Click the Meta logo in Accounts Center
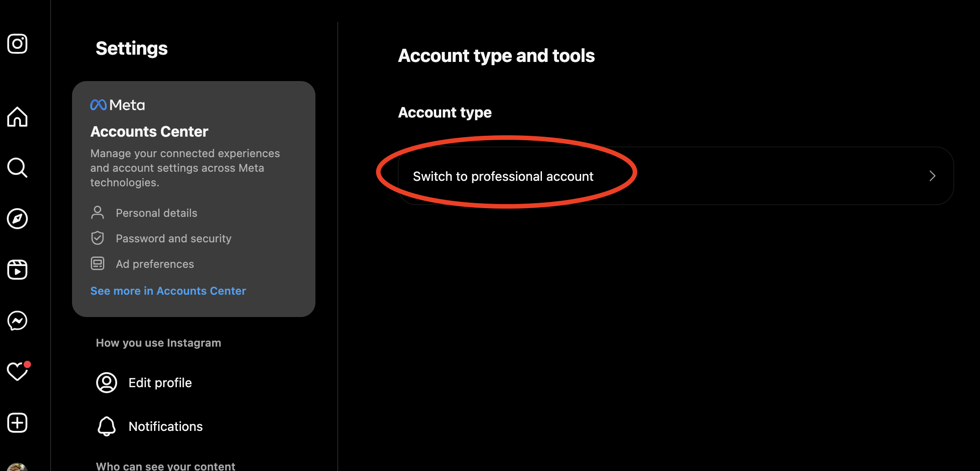The width and height of the screenshot is (980, 471). (x=118, y=105)
